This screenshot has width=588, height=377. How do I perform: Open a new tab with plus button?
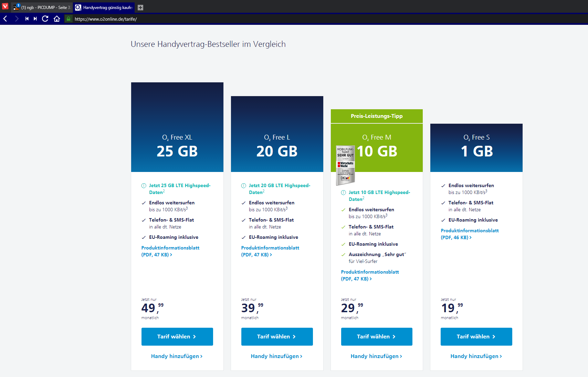(x=140, y=8)
